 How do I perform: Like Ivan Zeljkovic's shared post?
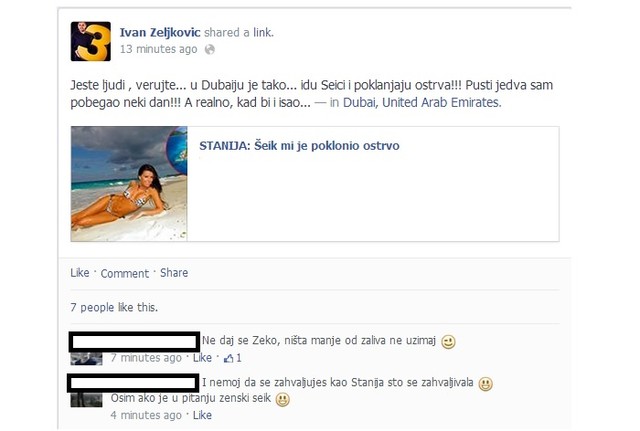coord(80,273)
